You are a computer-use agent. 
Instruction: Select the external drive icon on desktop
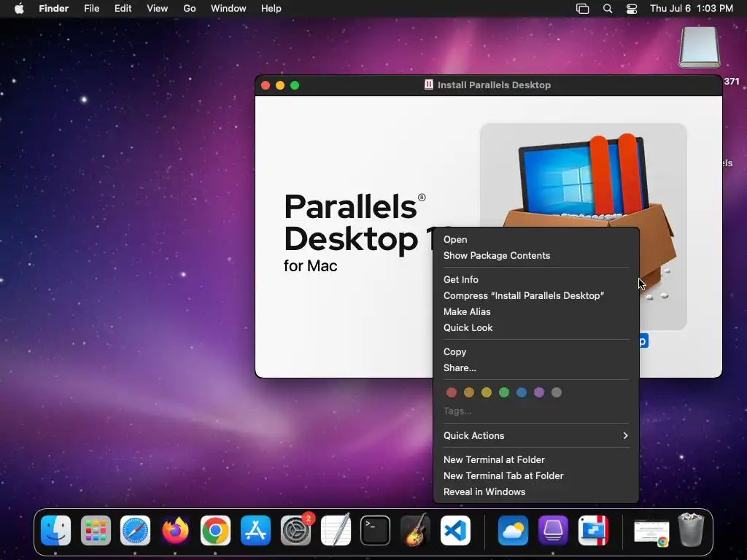click(700, 47)
